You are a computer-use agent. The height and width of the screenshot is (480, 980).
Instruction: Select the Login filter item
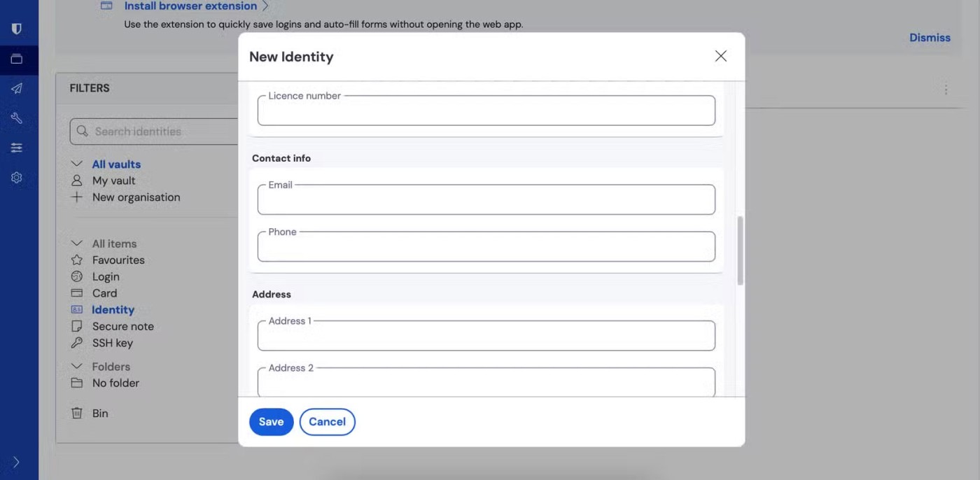tap(106, 276)
